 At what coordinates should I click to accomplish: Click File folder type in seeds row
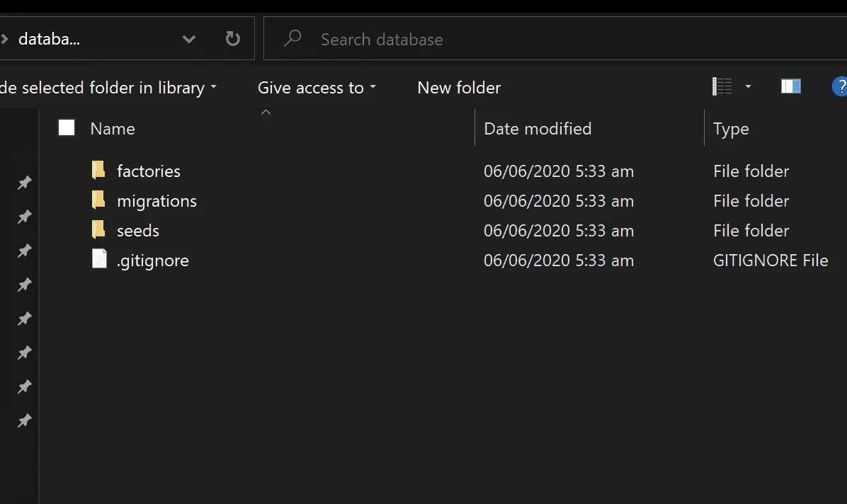751,231
